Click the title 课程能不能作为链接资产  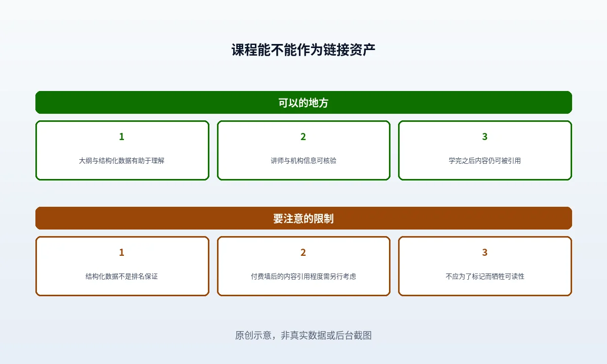pos(303,50)
